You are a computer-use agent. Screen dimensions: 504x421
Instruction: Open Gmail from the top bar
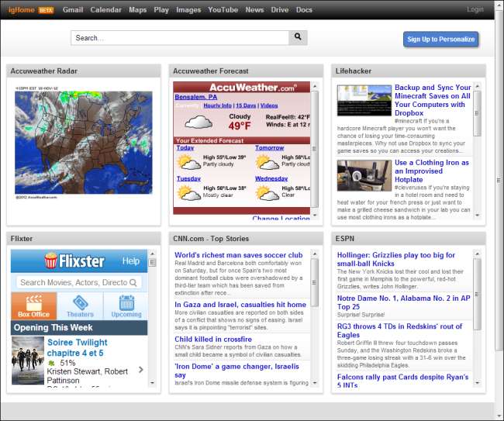click(x=73, y=10)
